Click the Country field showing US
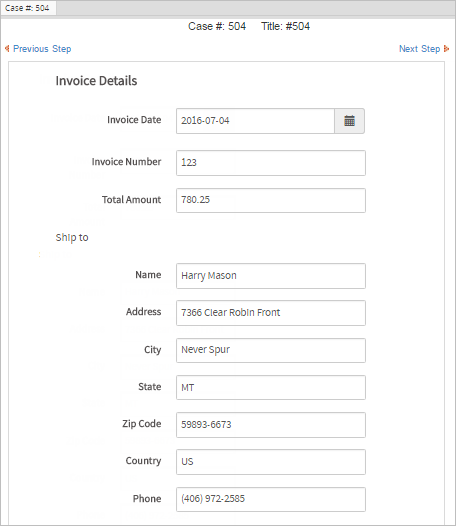456x526 pixels. tap(271, 462)
